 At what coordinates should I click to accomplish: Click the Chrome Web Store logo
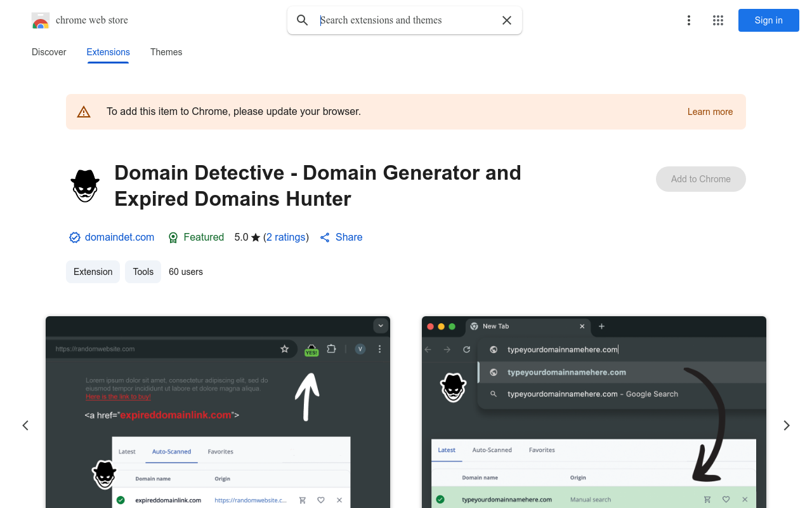click(41, 20)
